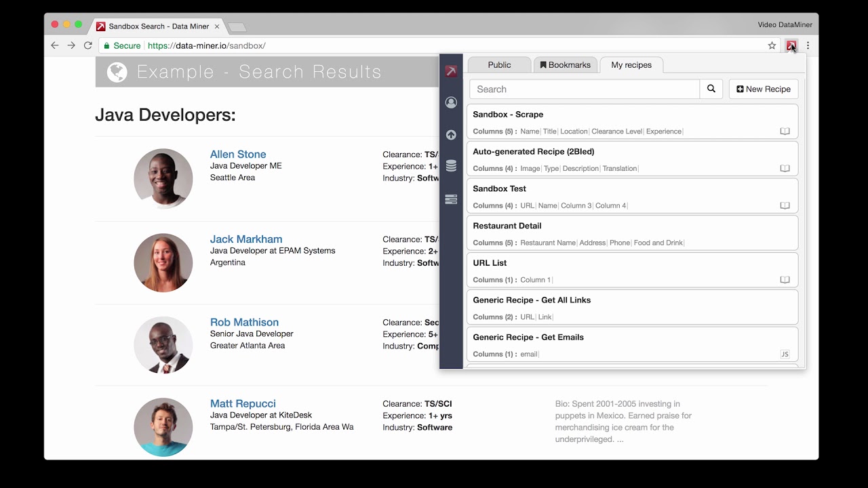
Task: Select the My recipes tab
Action: (631, 64)
